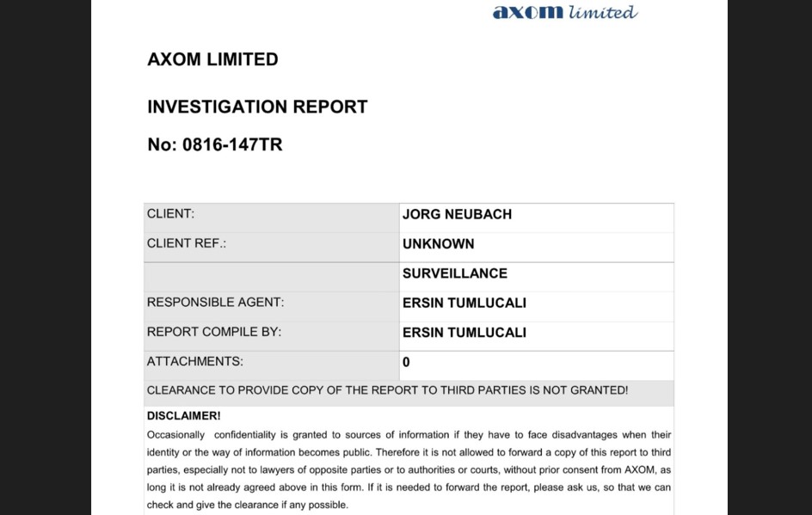Click the RESPONSIBLE AGENT: label
The height and width of the screenshot is (515, 812).
[x=215, y=303]
